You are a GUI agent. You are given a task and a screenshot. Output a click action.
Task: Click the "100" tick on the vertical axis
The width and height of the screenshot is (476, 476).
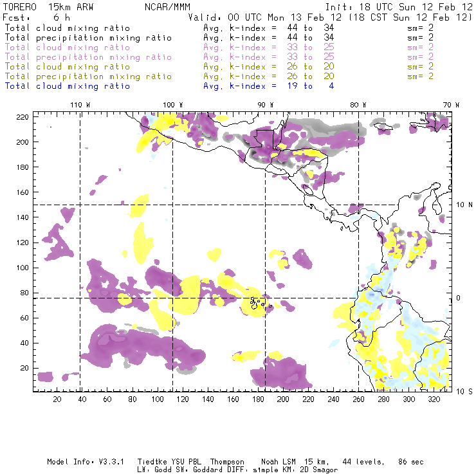22,268
